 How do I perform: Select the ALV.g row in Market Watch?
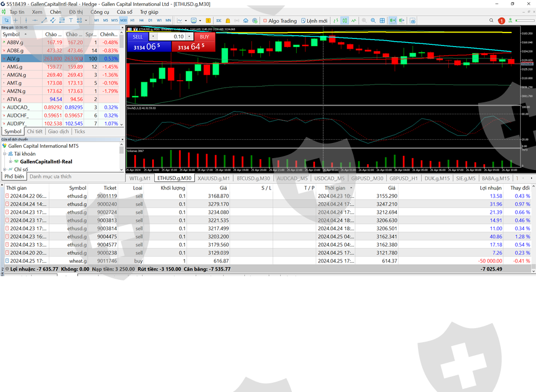pyautogui.click(x=60, y=58)
